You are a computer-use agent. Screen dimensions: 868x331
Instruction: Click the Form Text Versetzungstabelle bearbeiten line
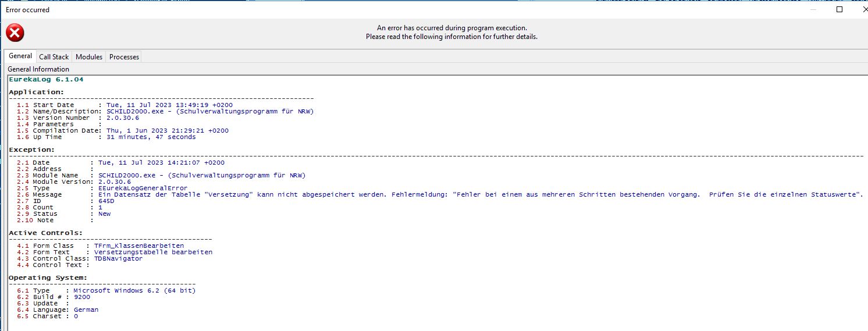pos(115,252)
